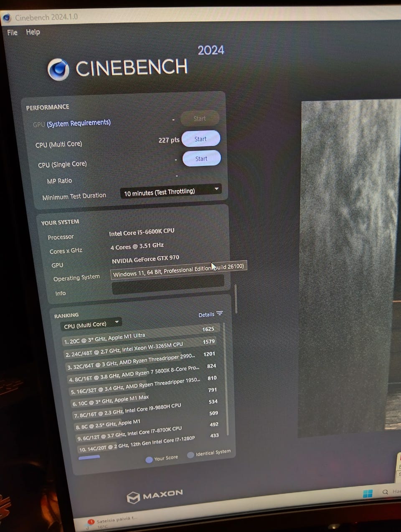
Task: Select ranking row AMD Ryzen 7 5800X
Action: [x=143, y=373]
